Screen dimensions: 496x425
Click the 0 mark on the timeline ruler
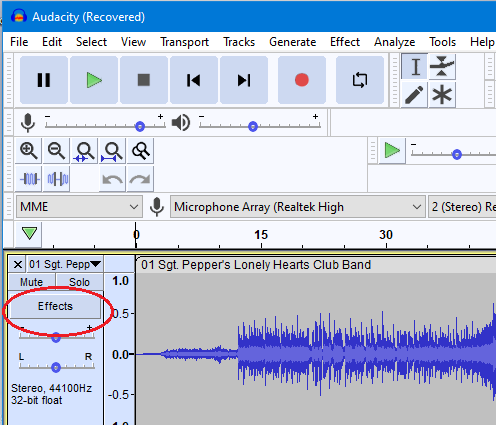[136, 235]
